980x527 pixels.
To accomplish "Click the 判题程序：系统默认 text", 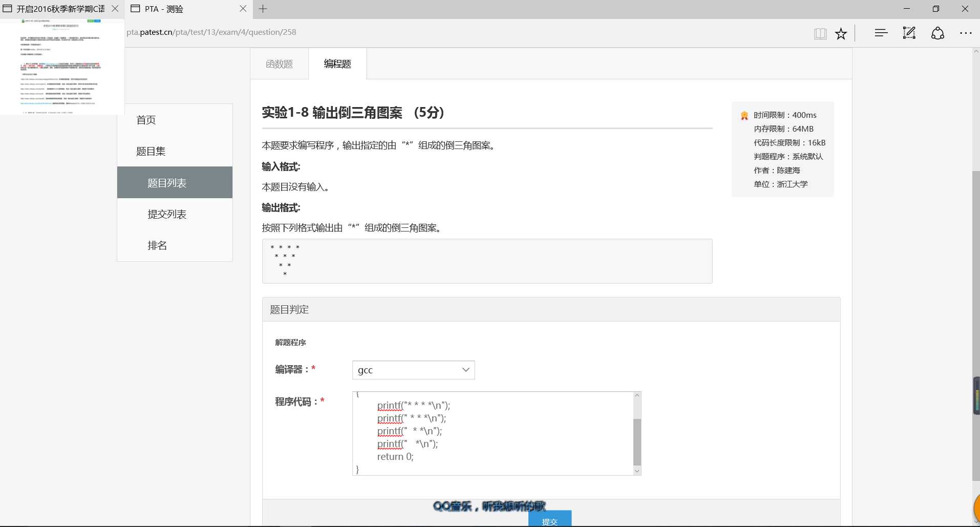I will pos(789,157).
